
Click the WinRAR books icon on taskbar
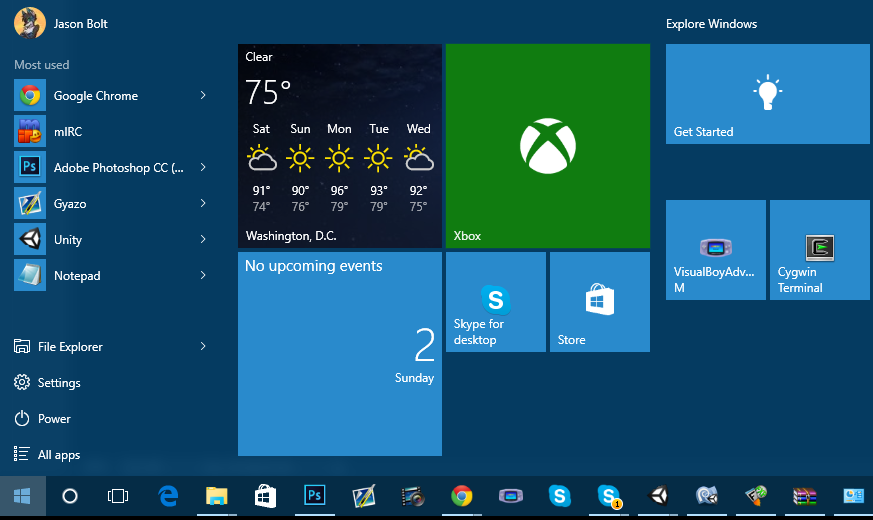[805, 496]
